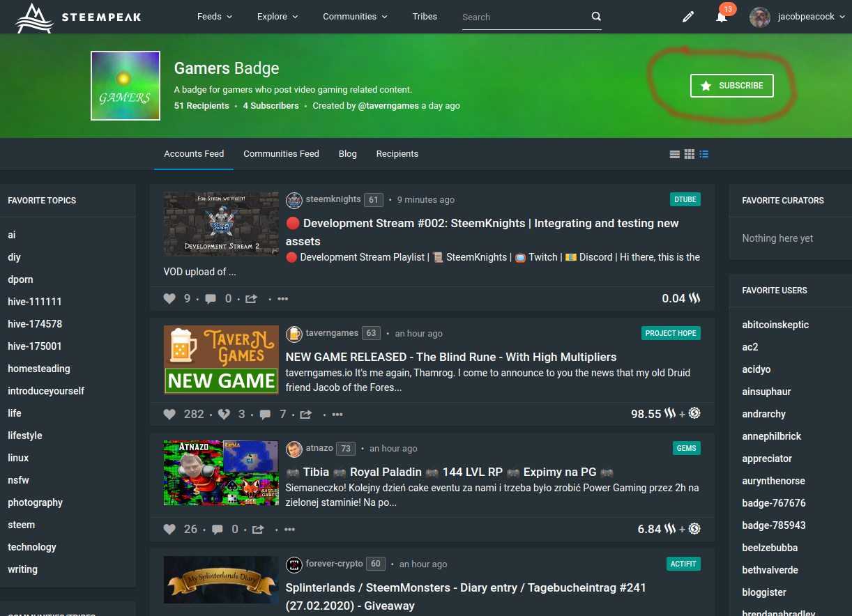Select 'introduceyourself' in Favorite Topics
Screen dimensions: 852x616
click(x=46, y=391)
